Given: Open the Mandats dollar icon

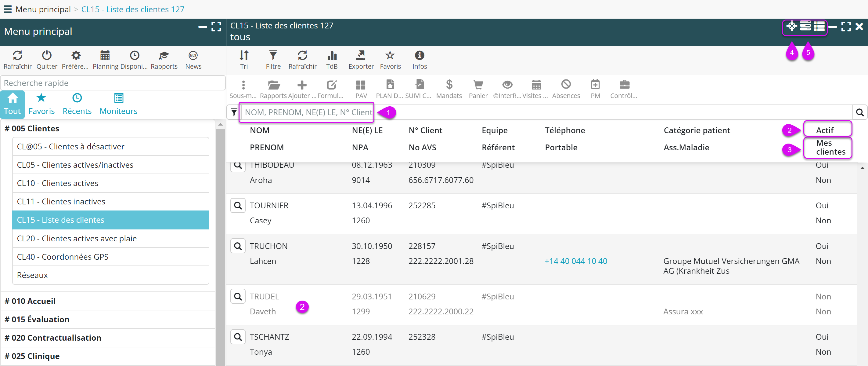Looking at the screenshot, I should [449, 85].
